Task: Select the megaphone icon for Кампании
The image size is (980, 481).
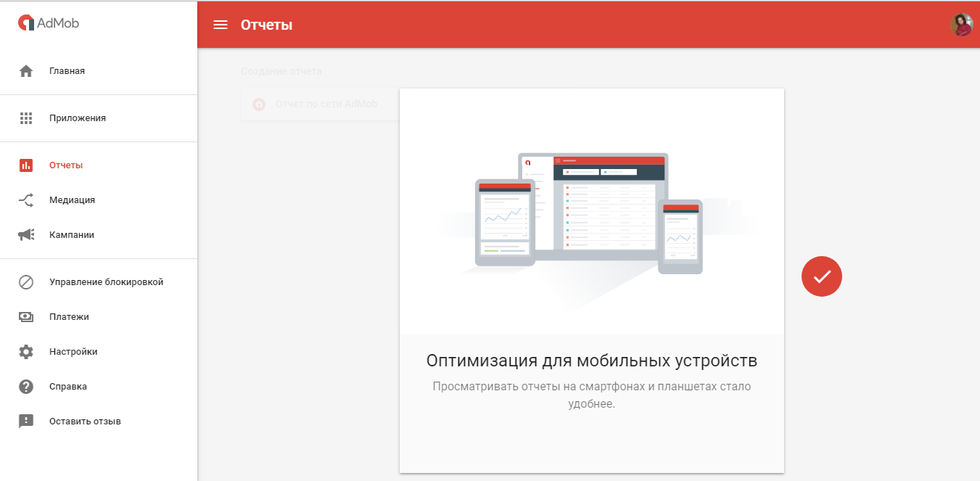Action: [27, 234]
